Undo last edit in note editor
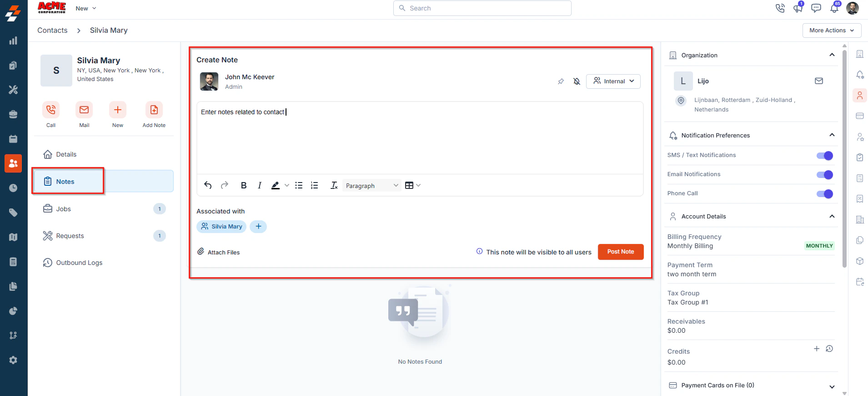Viewport: 868px width, 396px height. click(x=208, y=185)
